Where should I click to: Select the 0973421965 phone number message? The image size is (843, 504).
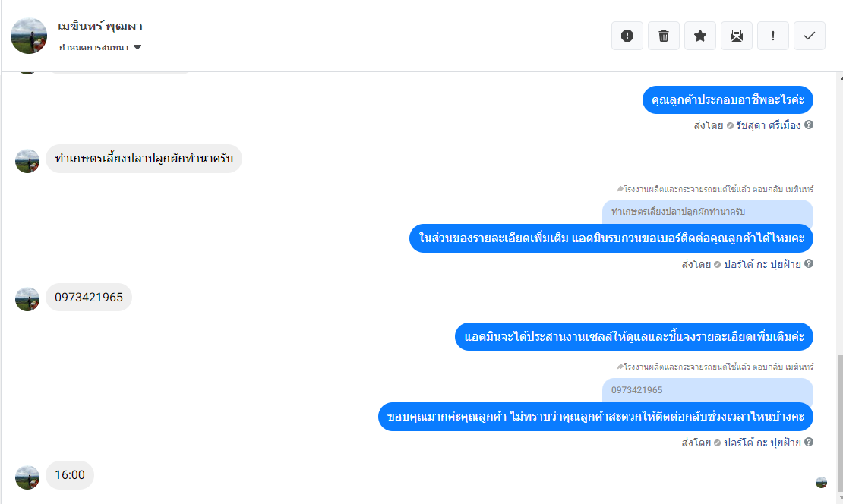(89, 297)
